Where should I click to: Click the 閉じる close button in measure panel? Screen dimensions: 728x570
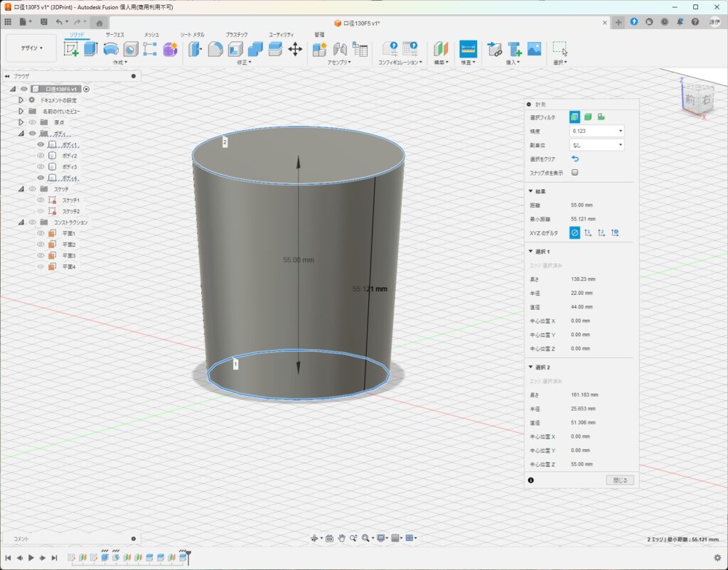[620, 480]
